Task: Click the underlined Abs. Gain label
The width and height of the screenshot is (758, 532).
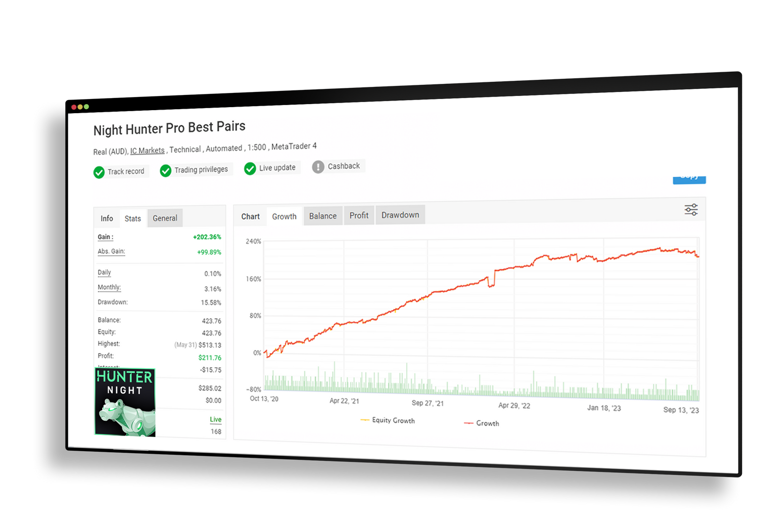Action: pos(111,252)
